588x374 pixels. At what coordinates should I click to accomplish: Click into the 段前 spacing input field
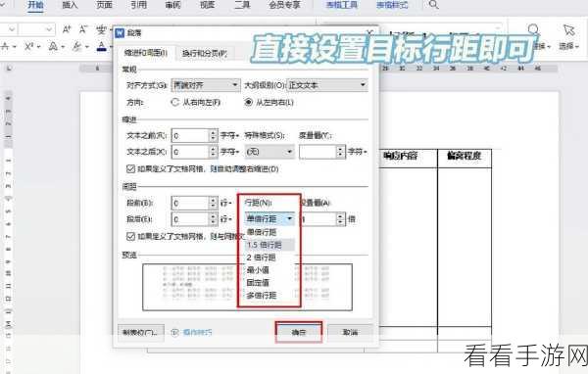pos(190,203)
